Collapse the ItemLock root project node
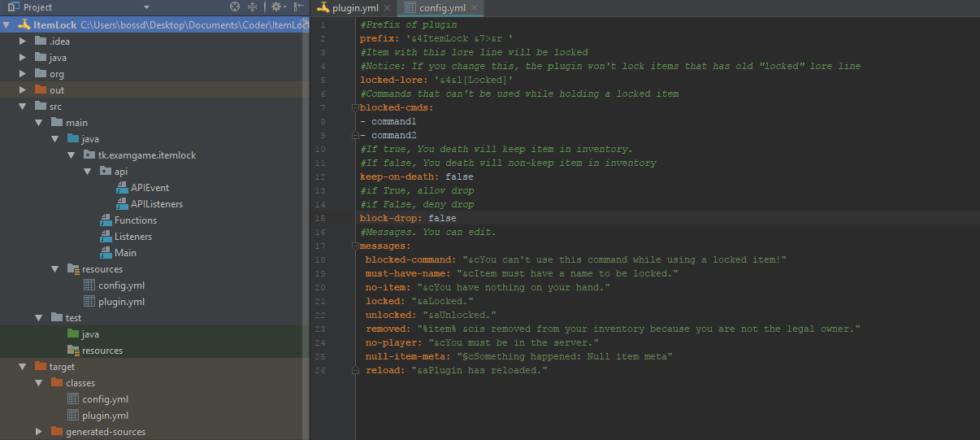The width and height of the screenshot is (980, 440). (x=7, y=25)
